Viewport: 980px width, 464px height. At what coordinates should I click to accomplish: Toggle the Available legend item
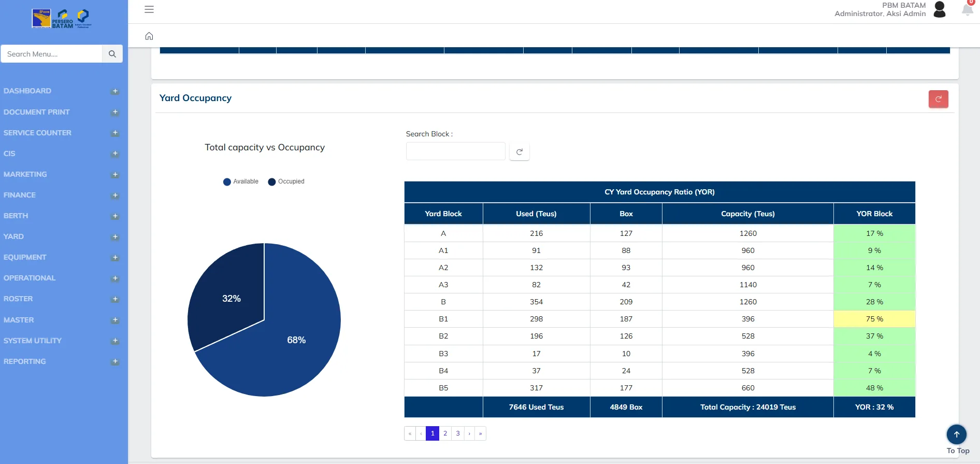coord(241,181)
